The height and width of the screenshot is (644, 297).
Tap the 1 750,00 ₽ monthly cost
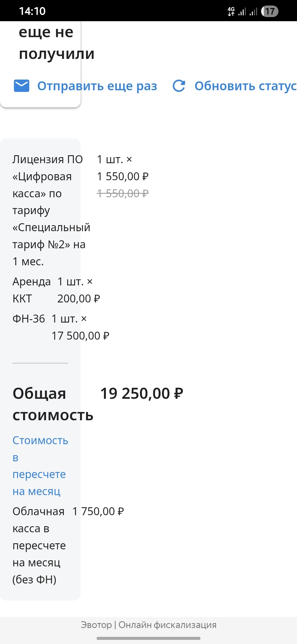tap(98, 511)
